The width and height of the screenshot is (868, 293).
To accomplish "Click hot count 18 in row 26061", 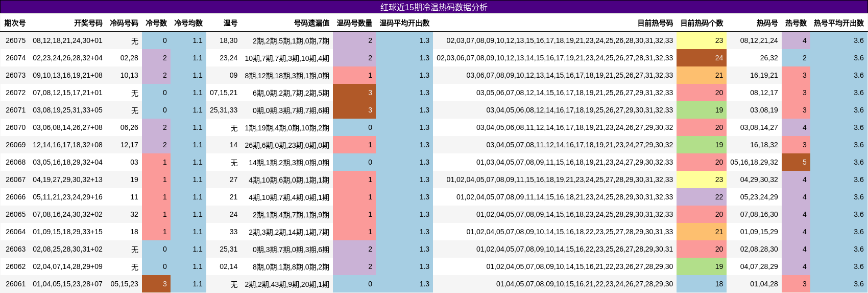I will [x=702, y=284].
